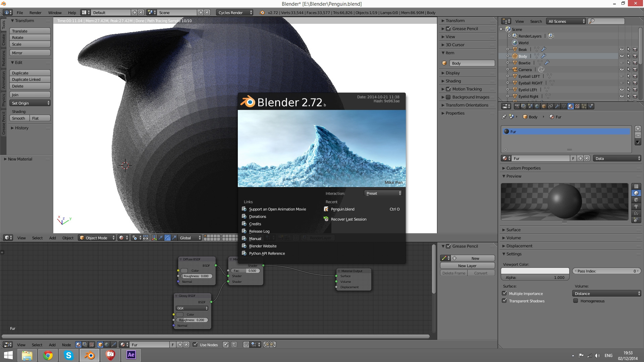
Task: Select monkey preview shape icon
Action: [x=636, y=206]
